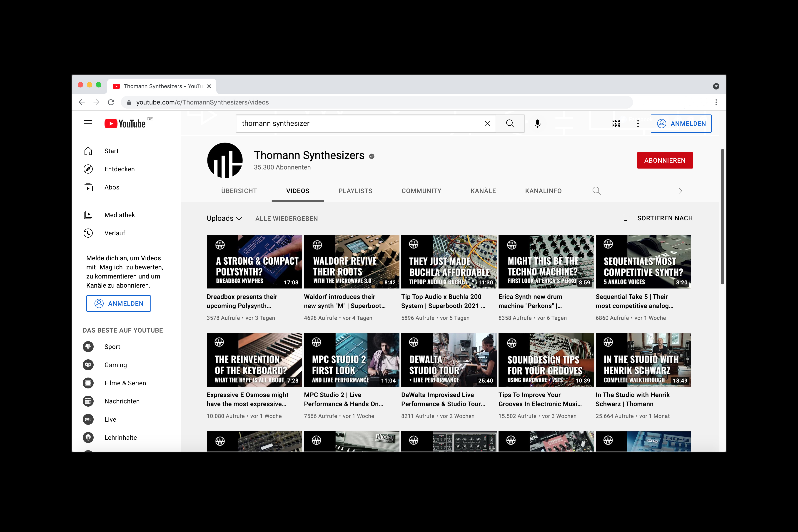Click the voice search microphone icon
This screenshot has width=798, height=532.
point(537,124)
